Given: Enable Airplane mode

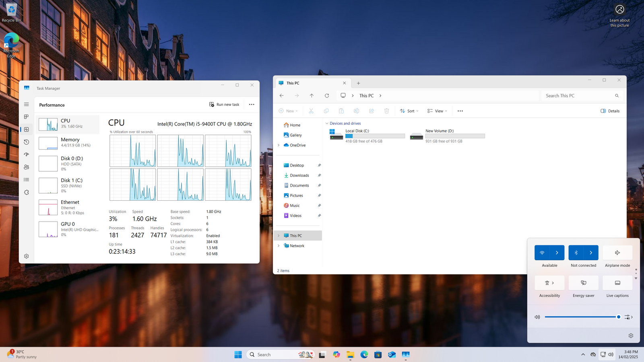Looking at the screenshot, I should tap(617, 253).
